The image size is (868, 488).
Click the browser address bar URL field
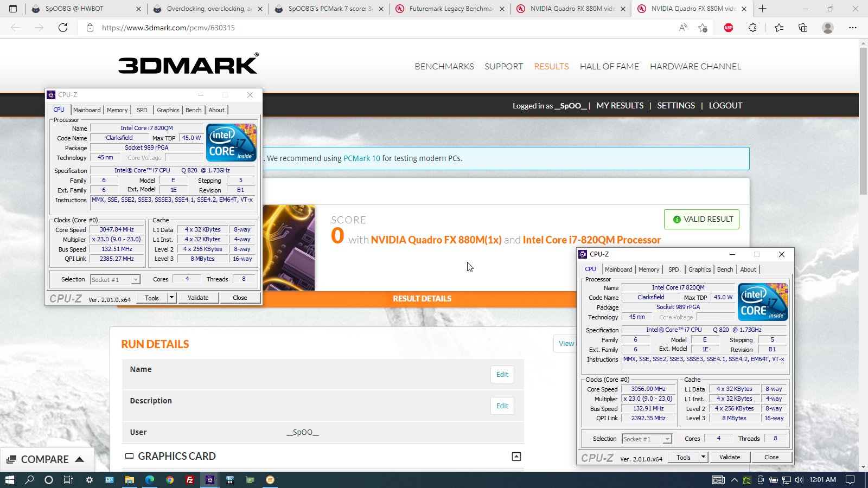pos(380,28)
